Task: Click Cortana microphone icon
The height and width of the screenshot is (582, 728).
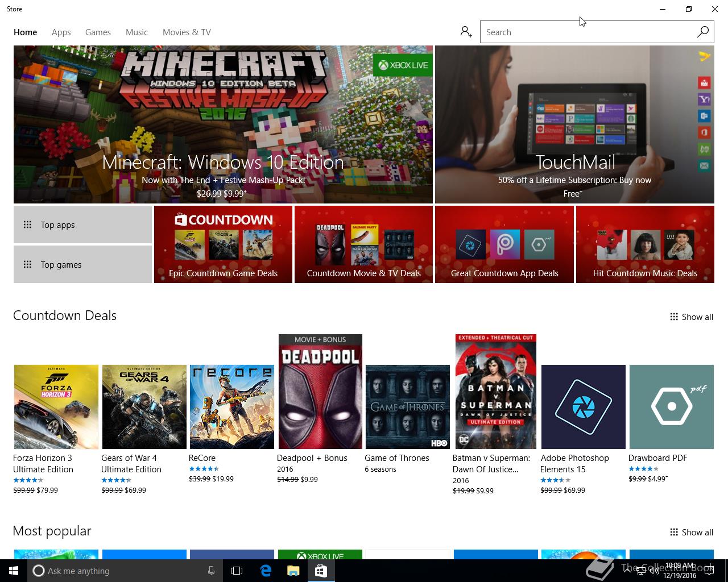Action: [211, 571]
